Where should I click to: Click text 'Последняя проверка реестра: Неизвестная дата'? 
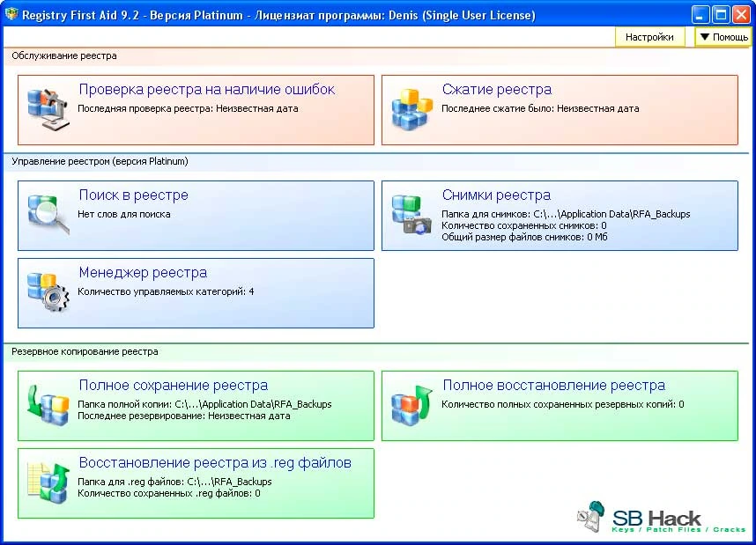pos(188,108)
